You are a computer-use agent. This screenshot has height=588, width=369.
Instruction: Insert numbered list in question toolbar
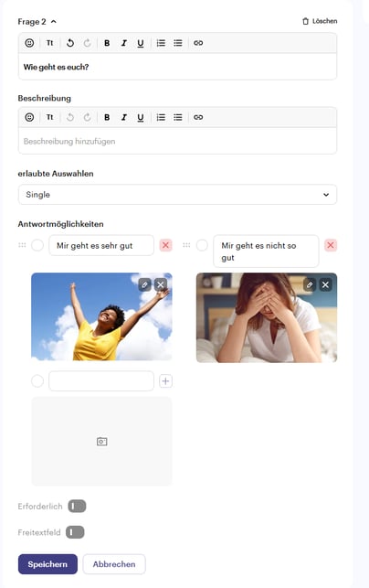161,43
